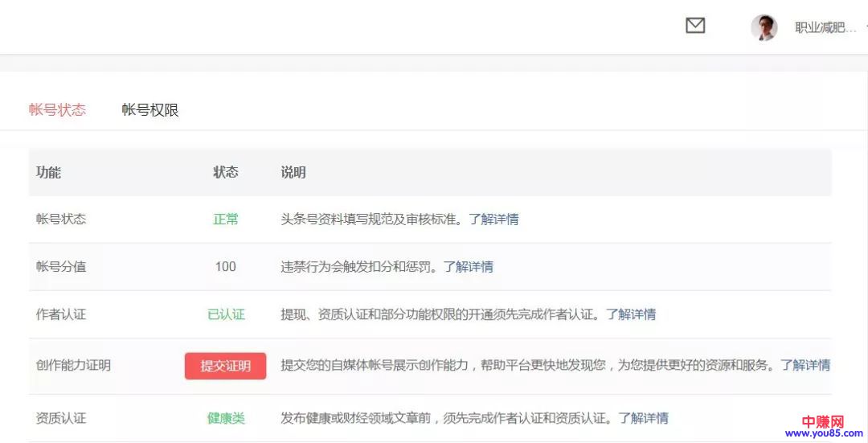868x443 pixels.
Task: Click the green 健康类 qualification status
Action: point(226,418)
